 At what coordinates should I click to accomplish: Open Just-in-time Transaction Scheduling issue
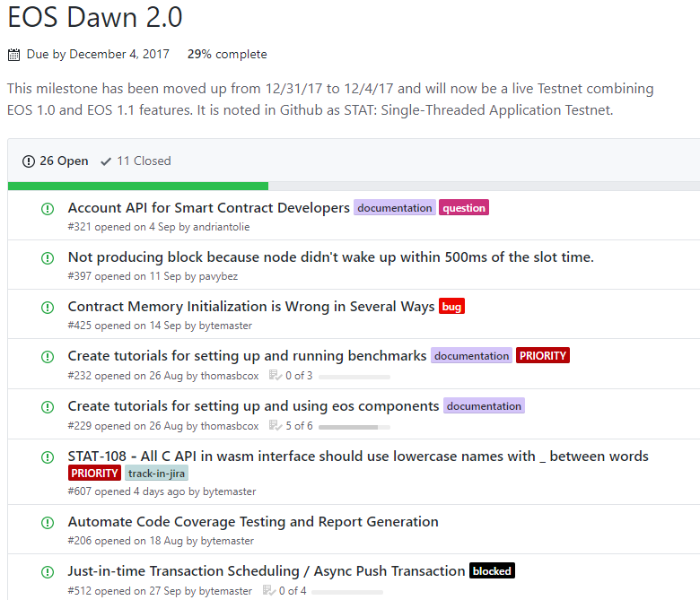[x=267, y=571]
